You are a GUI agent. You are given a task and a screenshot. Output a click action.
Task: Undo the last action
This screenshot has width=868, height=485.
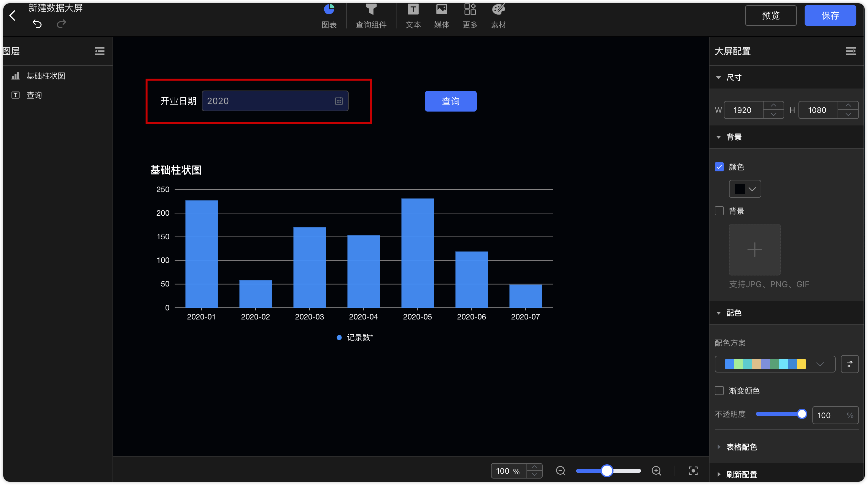(x=37, y=24)
